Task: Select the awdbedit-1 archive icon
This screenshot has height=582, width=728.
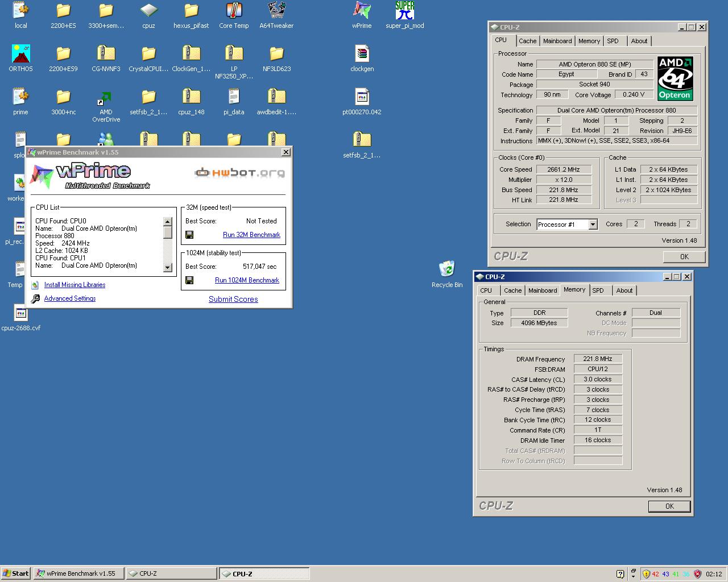Action: click(276, 102)
